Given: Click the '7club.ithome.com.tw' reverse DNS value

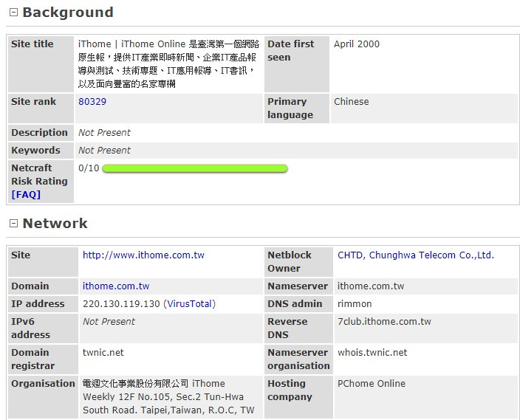Looking at the screenshot, I should [x=384, y=322].
